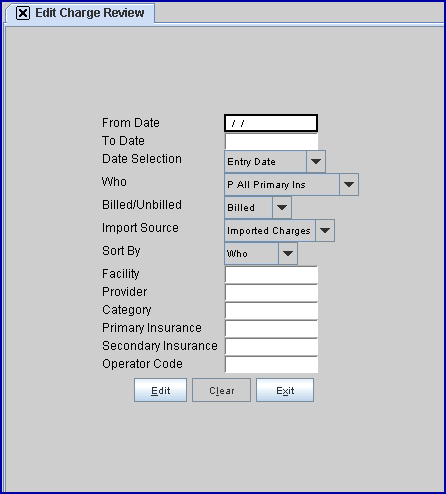Focus the Category text field
The height and width of the screenshot is (494, 446).
(x=271, y=311)
